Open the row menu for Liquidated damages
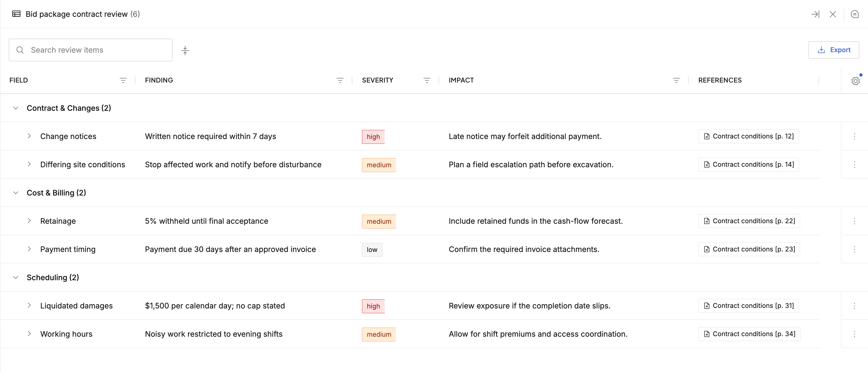The width and height of the screenshot is (868, 372). [854, 305]
